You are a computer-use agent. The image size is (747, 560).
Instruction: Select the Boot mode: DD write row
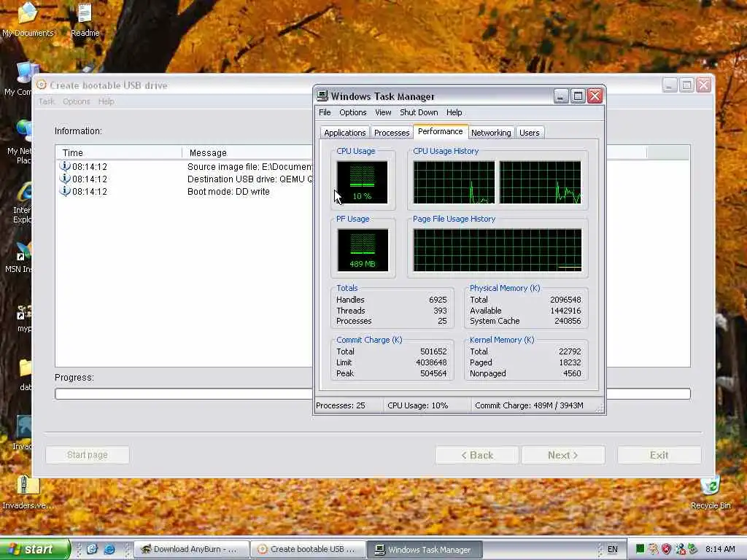click(185, 192)
